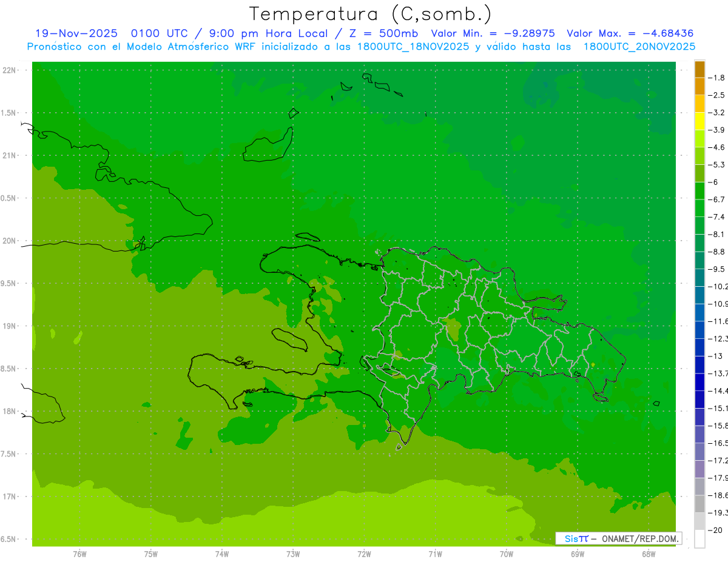Click the 70W longitude label
The height and width of the screenshot is (562, 728).
[x=507, y=554]
